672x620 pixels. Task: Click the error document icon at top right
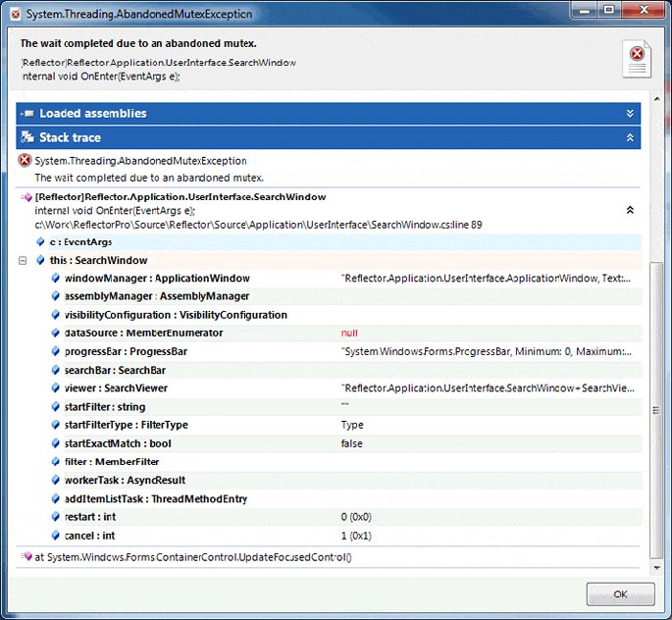pyautogui.click(x=636, y=59)
